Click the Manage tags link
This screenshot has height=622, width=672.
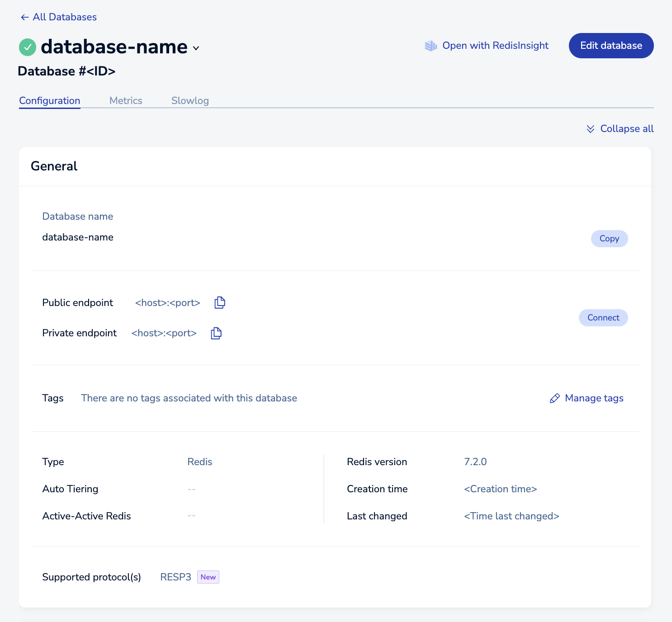pyautogui.click(x=594, y=398)
